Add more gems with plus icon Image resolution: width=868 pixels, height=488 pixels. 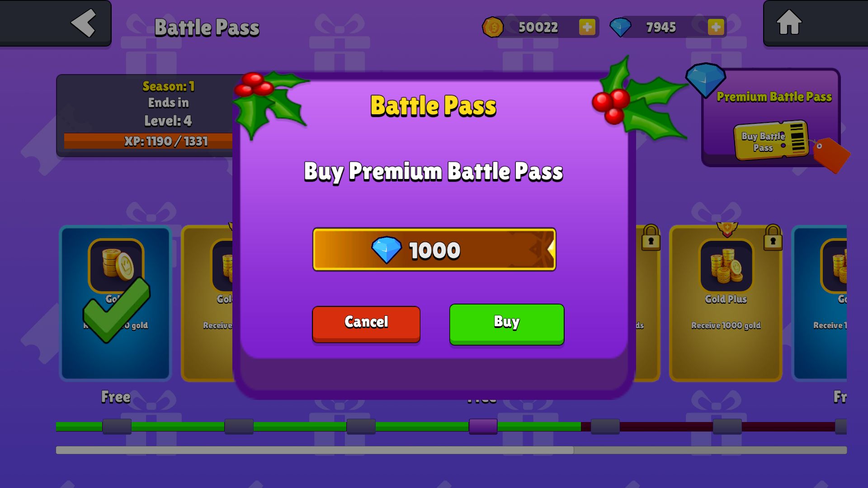(x=716, y=27)
